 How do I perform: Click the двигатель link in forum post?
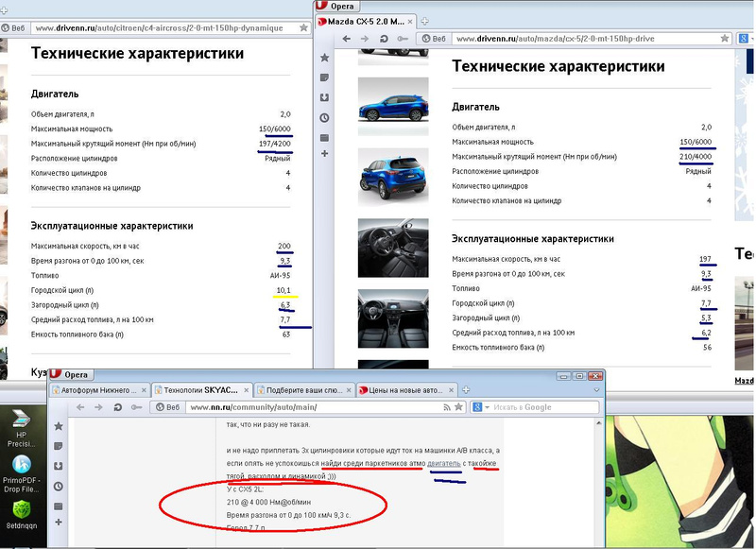444,463
